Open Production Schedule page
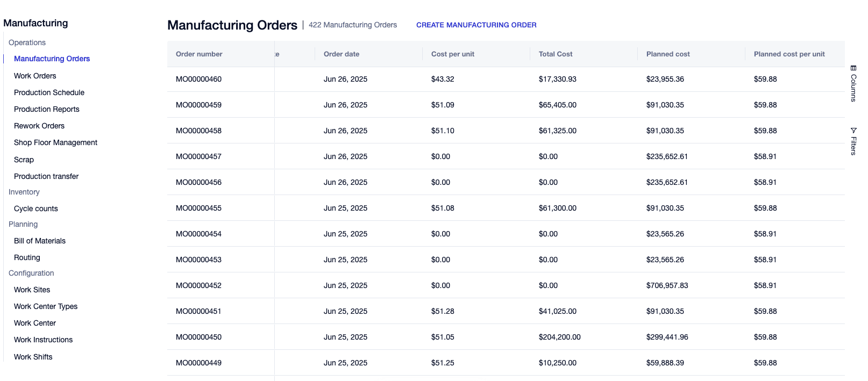 pos(49,92)
